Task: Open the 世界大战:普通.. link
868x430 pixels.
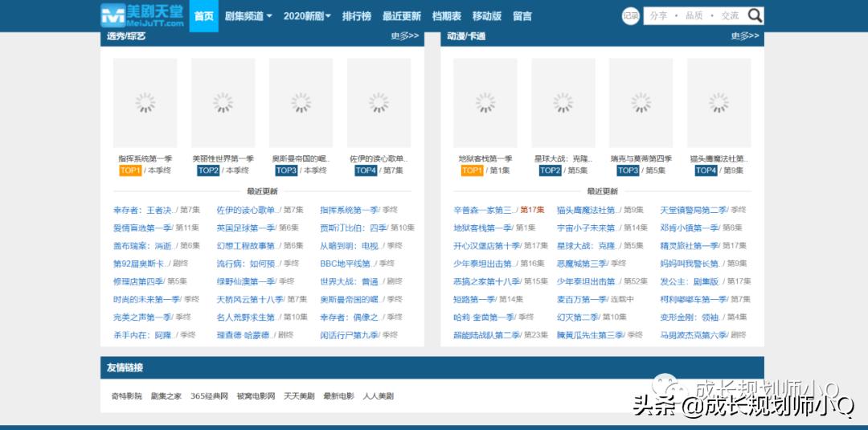Action: coord(351,281)
